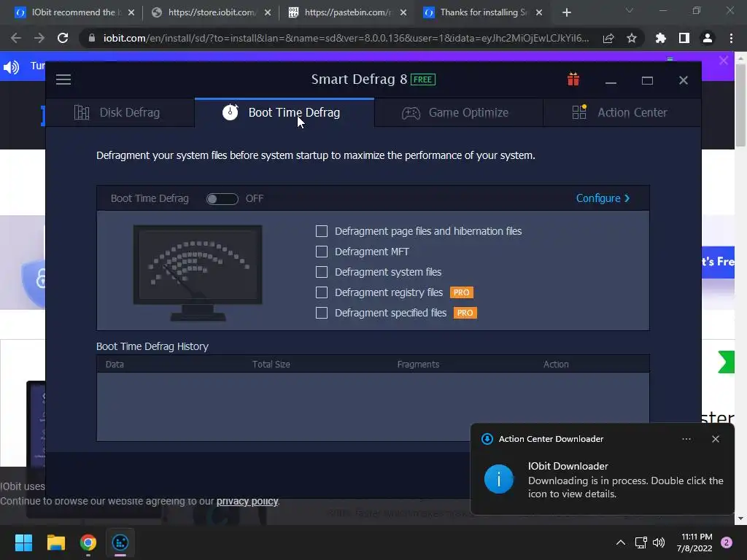Click the browser Back arrow
747x560 pixels.
click(16, 38)
